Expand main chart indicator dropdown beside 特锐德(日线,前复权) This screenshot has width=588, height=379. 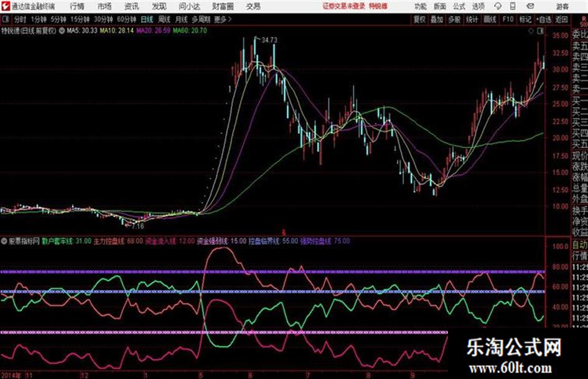tap(62, 30)
